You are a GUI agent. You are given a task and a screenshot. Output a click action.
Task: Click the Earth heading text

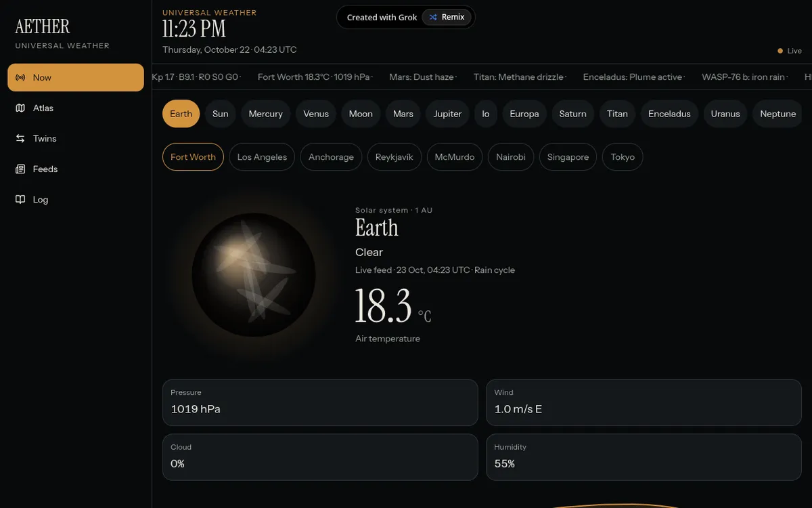[x=377, y=228]
